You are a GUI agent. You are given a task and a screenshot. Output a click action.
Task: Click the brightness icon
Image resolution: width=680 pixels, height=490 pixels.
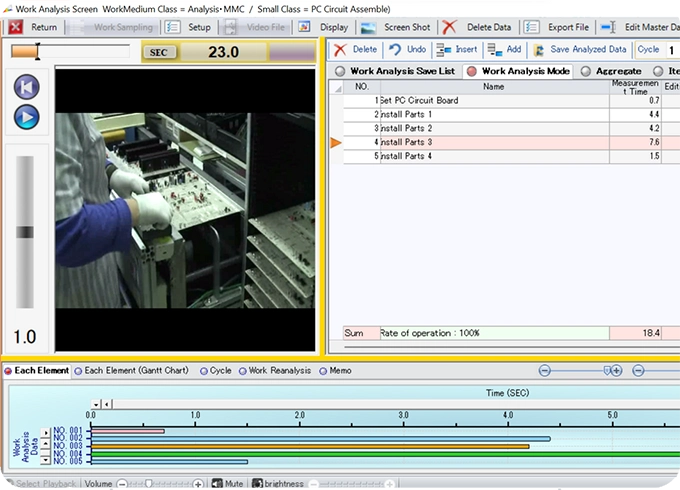pos(257,483)
